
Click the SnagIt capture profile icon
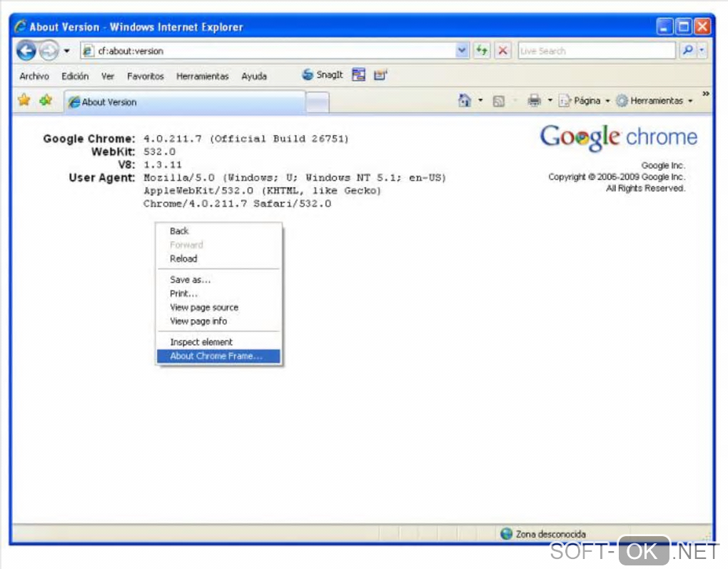380,74
